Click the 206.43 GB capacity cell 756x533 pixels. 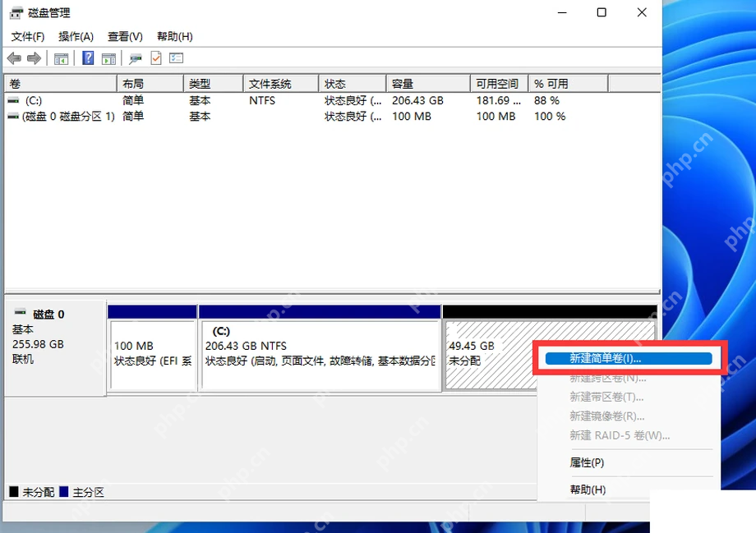click(417, 100)
